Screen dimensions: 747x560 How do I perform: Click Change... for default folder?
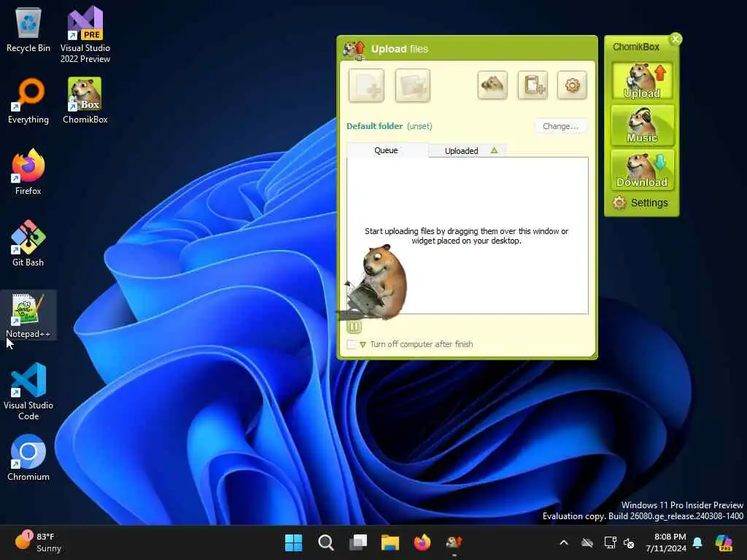point(560,126)
